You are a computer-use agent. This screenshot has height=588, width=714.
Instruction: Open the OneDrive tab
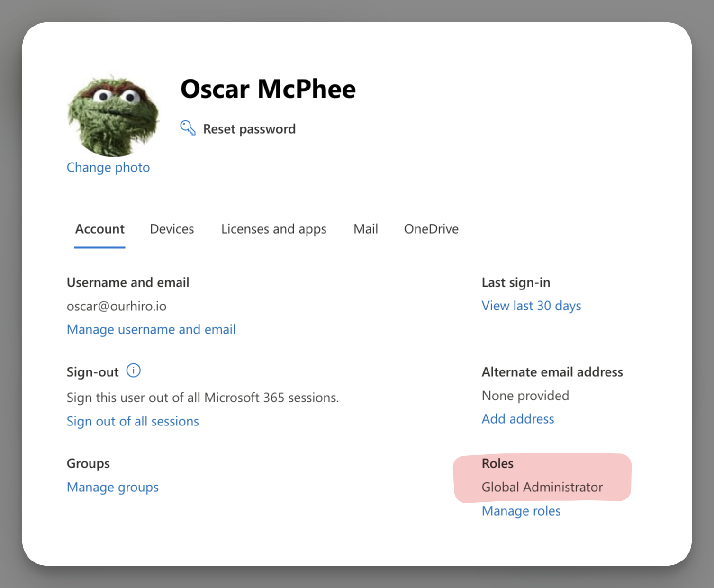[x=431, y=229]
